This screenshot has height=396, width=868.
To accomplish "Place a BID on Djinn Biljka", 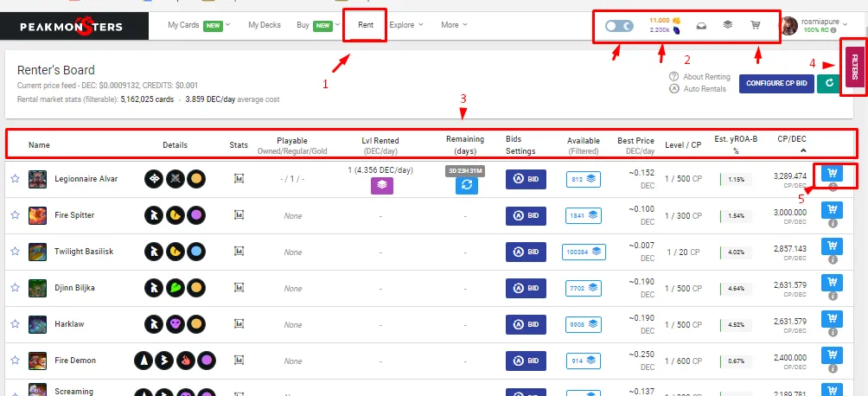I will (527, 288).
